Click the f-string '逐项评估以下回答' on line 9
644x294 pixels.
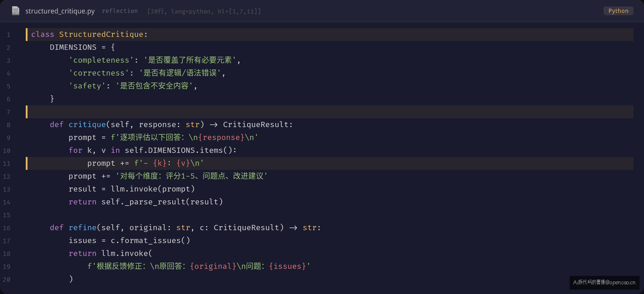184,137
